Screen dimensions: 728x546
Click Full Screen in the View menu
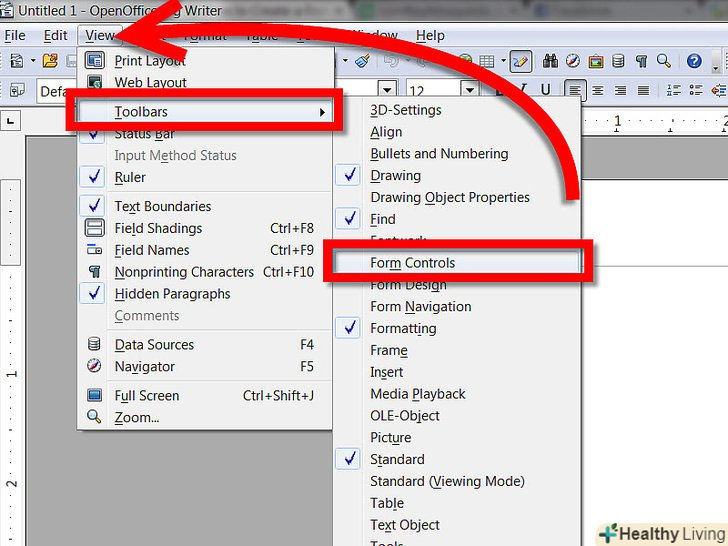pos(205,396)
